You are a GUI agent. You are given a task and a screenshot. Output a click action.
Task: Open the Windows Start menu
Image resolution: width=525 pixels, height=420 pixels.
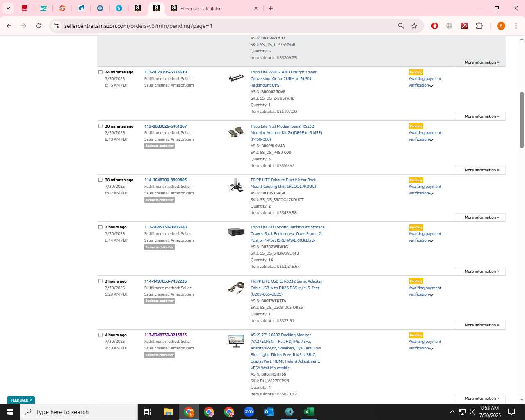point(10,412)
